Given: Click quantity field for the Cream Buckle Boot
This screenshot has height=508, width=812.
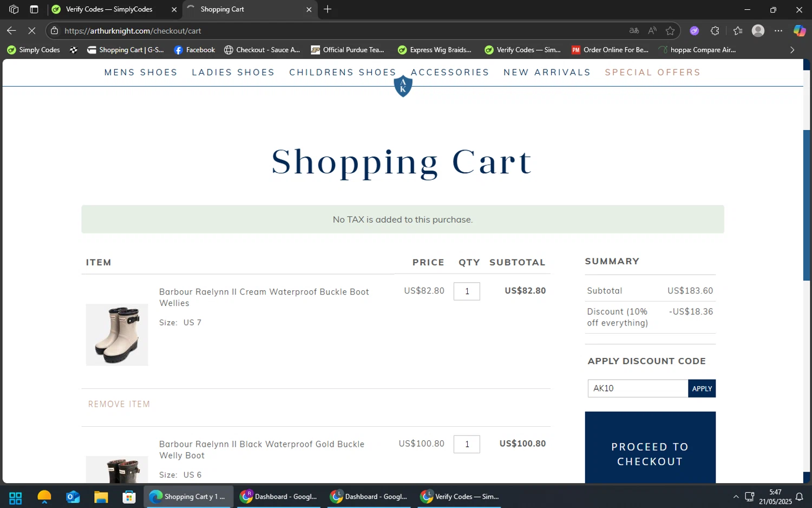Looking at the screenshot, I should (467, 291).
